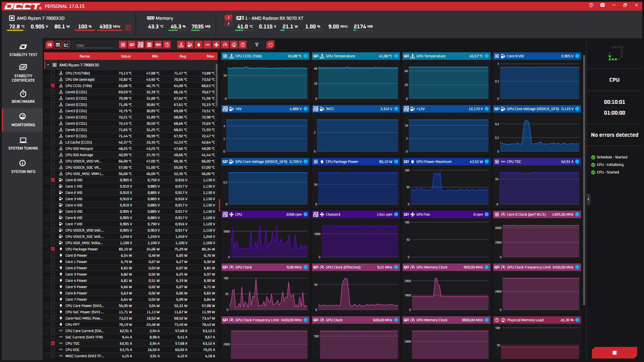Toggle motherboard sensors filter
Viewport: 644px width, 362px height.
[141, 45]
